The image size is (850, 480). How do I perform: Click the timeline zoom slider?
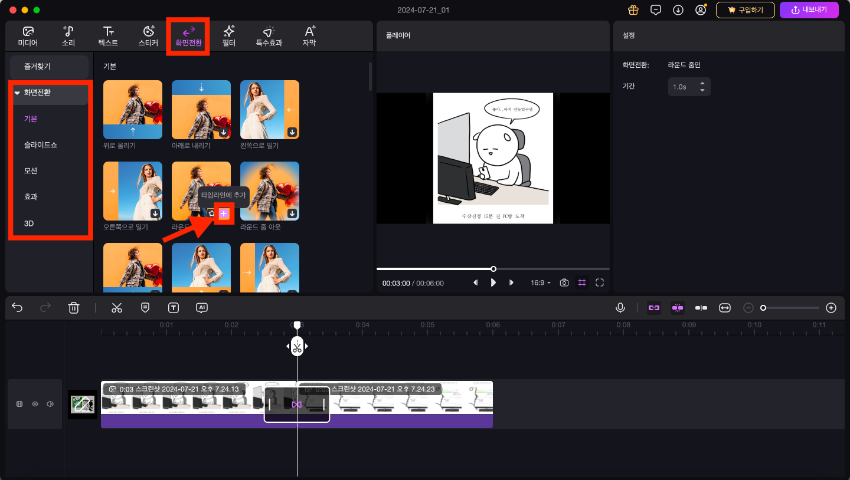790,308
